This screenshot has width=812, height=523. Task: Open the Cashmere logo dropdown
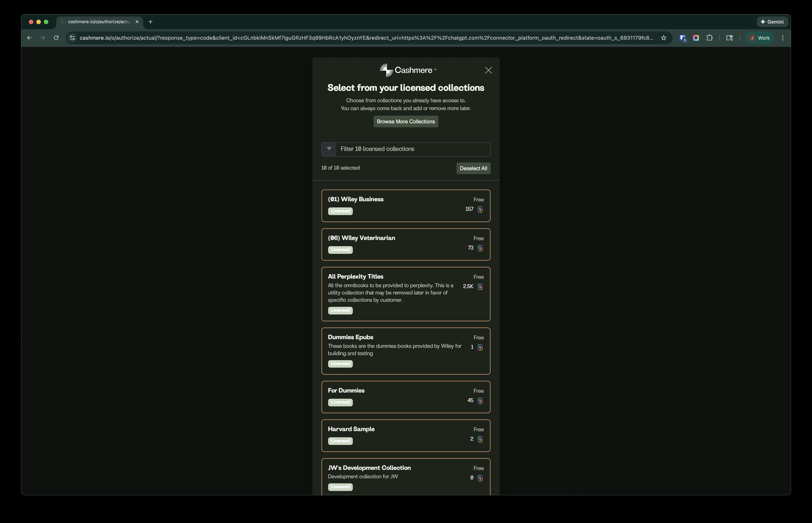pos(435,70)
